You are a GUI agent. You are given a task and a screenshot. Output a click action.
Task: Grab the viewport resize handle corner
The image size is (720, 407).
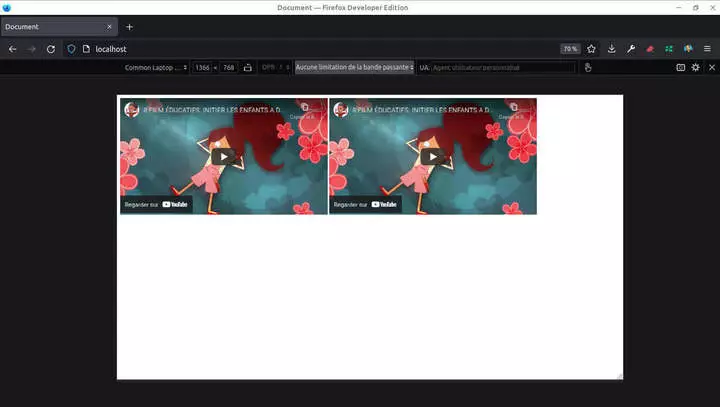[x=619, y=376]
